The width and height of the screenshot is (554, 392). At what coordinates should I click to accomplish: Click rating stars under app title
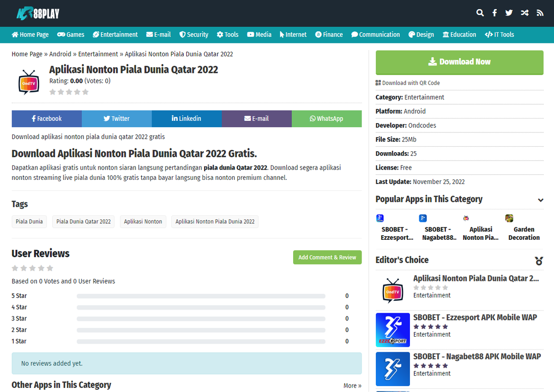pos(69,92)
